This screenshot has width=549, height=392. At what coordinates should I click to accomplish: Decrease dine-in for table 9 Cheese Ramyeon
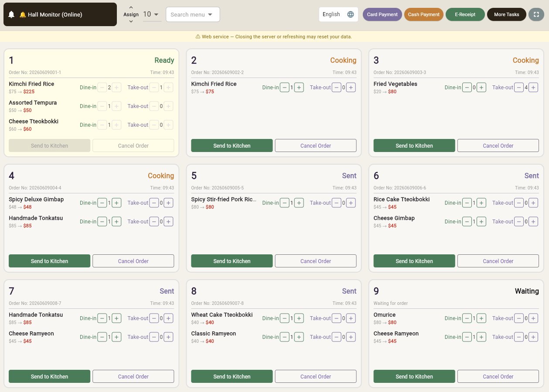[x=467, y=337]
